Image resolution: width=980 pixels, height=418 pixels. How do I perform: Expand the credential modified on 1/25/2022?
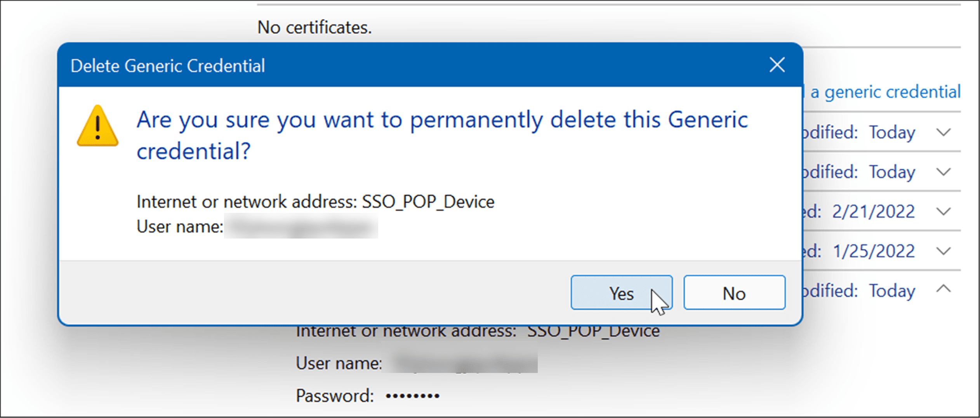(x=943, y=251)
